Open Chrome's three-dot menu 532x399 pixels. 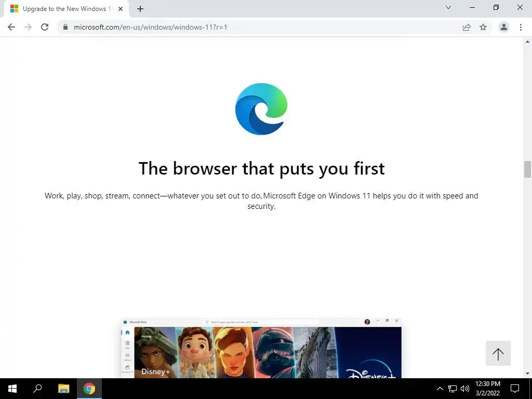521,27
